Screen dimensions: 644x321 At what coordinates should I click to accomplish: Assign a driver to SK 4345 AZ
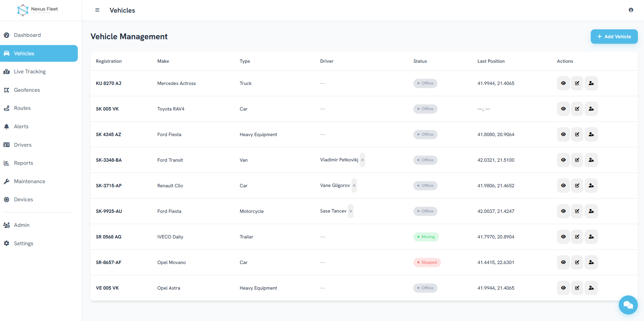tap(591, 134)
